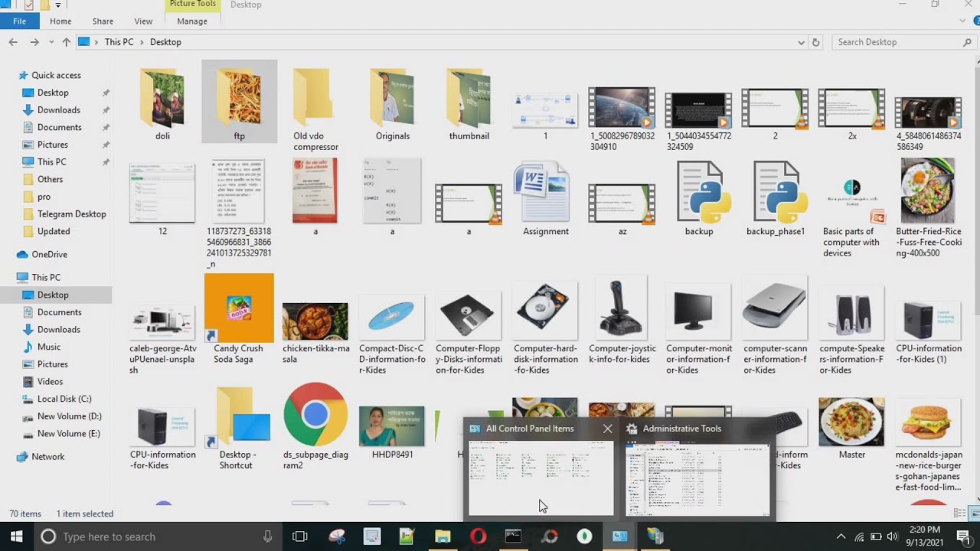Image resolution: width=980 pixels, height=551 pixels.
Task: Open the Quick Access Toolbar customize dropdown
Action: [x=57, y=5]
